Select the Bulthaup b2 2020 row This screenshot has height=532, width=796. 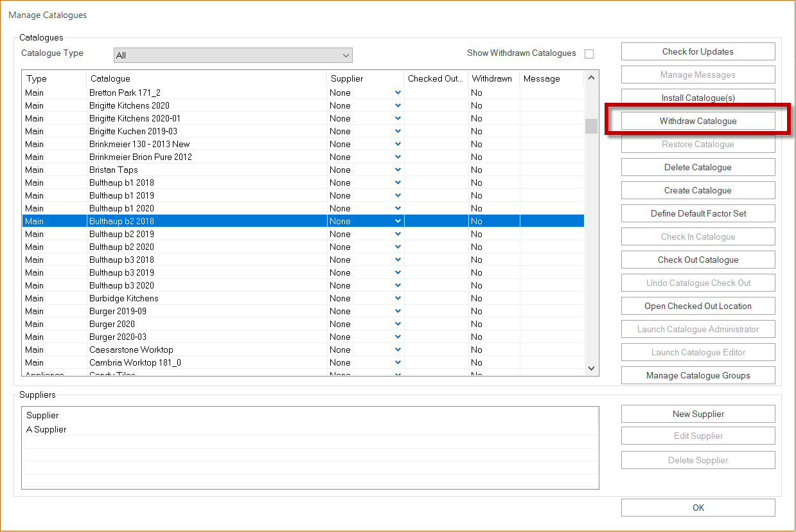303,247
